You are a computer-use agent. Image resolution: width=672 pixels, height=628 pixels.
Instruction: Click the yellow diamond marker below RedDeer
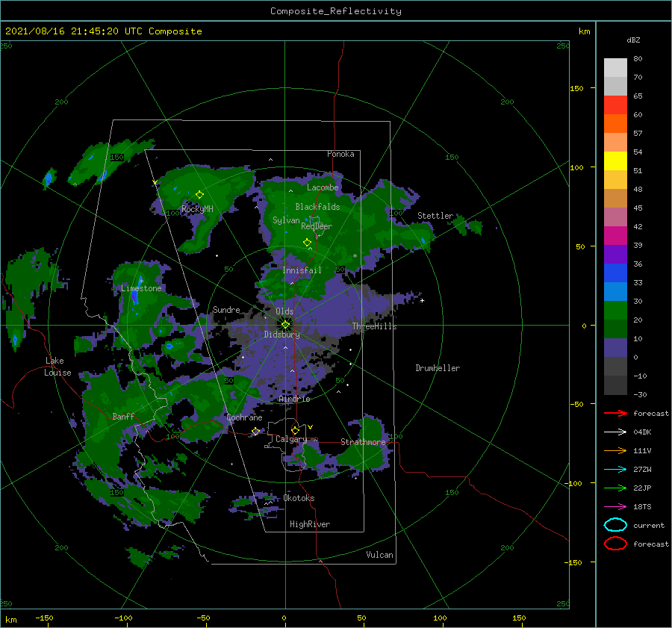pos(307,242)
